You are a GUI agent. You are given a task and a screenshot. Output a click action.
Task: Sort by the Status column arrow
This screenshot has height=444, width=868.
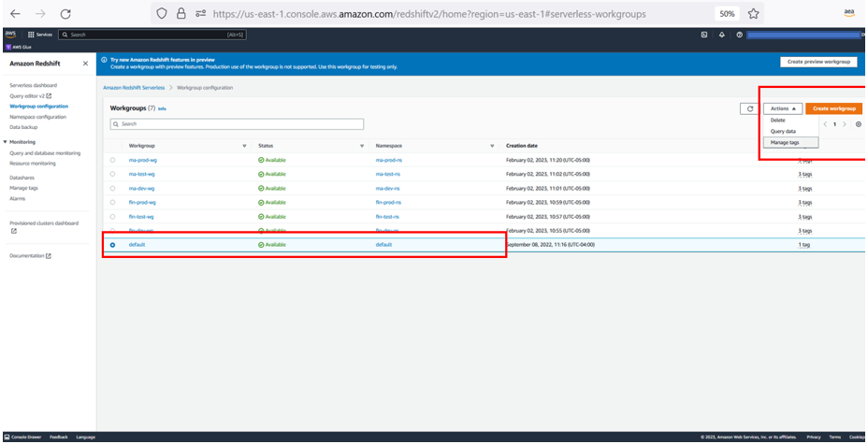coord(362,146)
